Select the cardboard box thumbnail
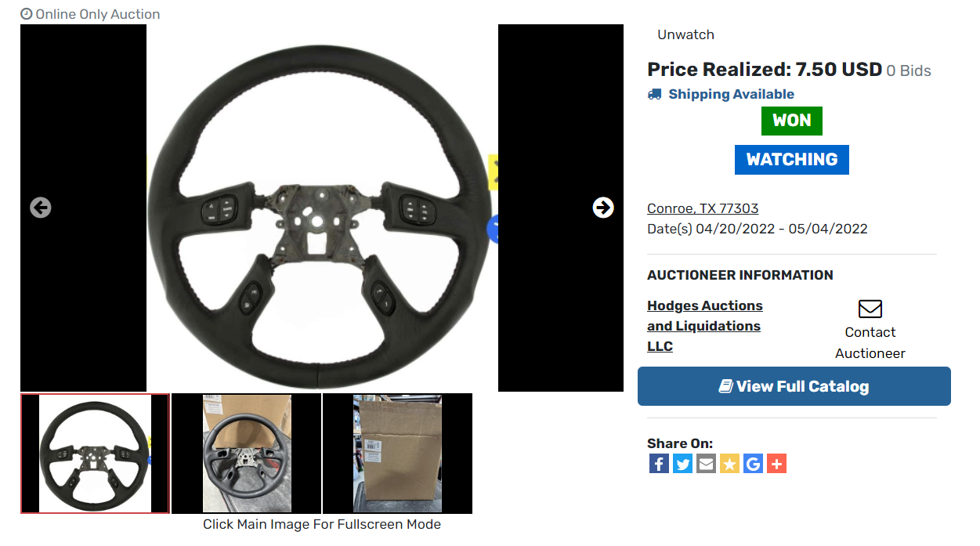Screen dimensions: 980x546 click(x=397, y=454)
